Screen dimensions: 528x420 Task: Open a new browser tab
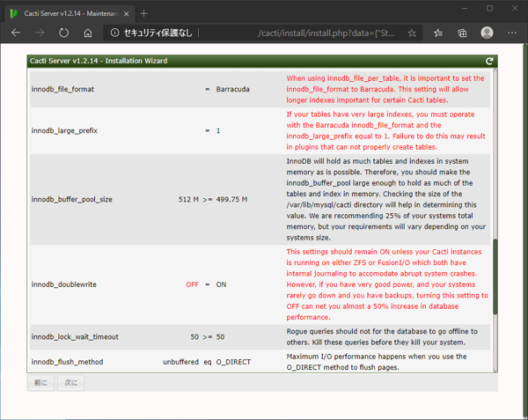click(x=143, y=13)
